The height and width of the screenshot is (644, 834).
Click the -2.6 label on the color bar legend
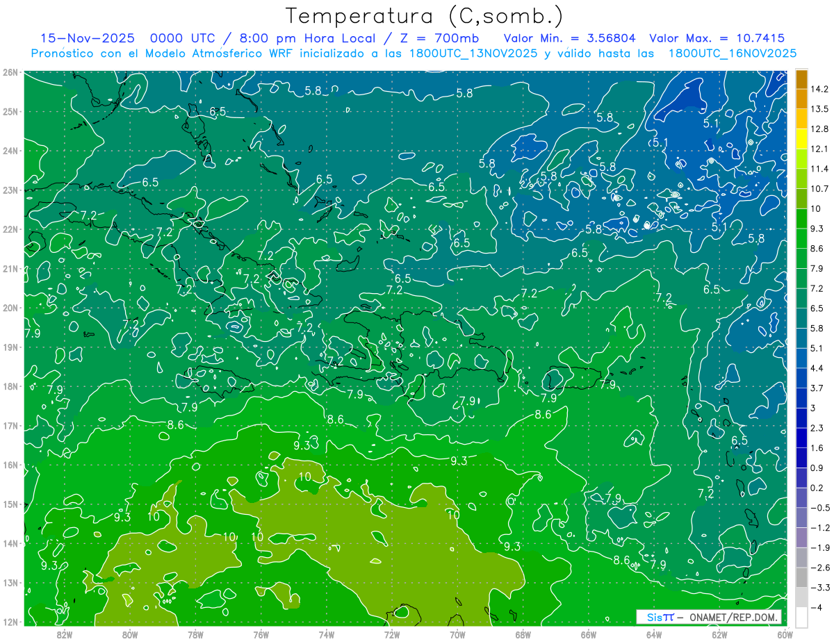point(819,568)
